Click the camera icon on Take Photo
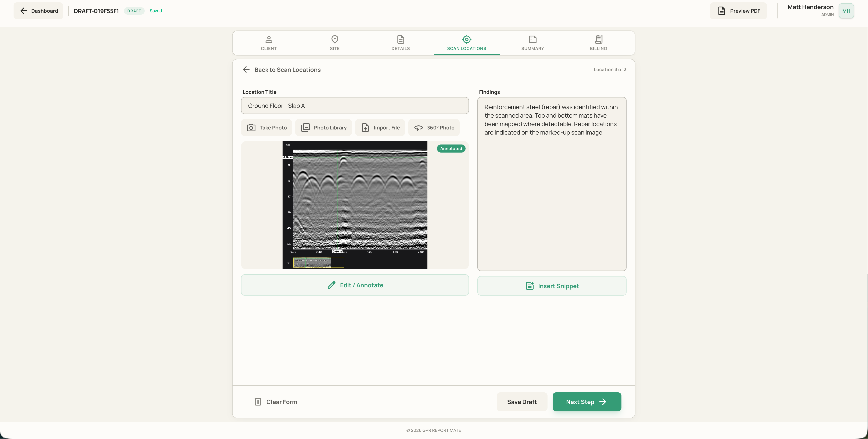868x439 pixels. 251,128
